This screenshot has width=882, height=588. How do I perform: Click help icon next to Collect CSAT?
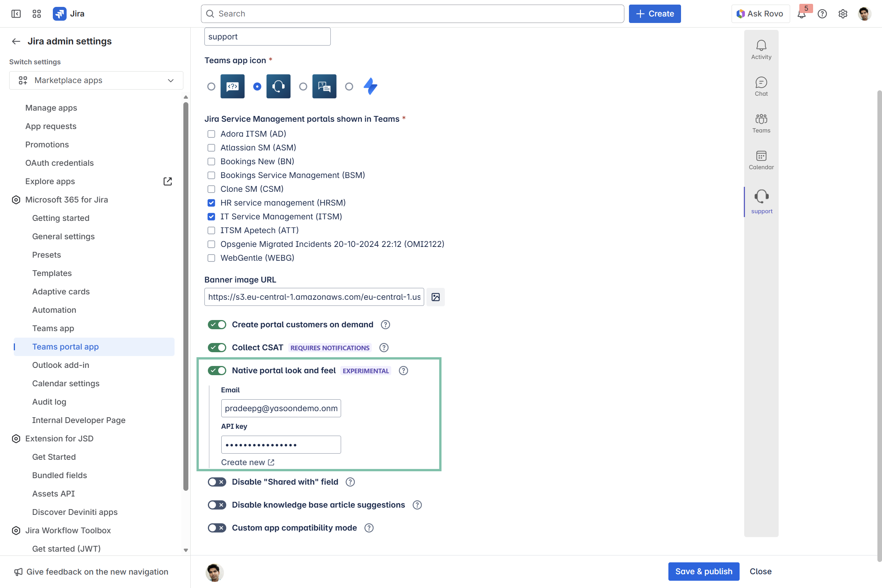[x=384, y=348]
